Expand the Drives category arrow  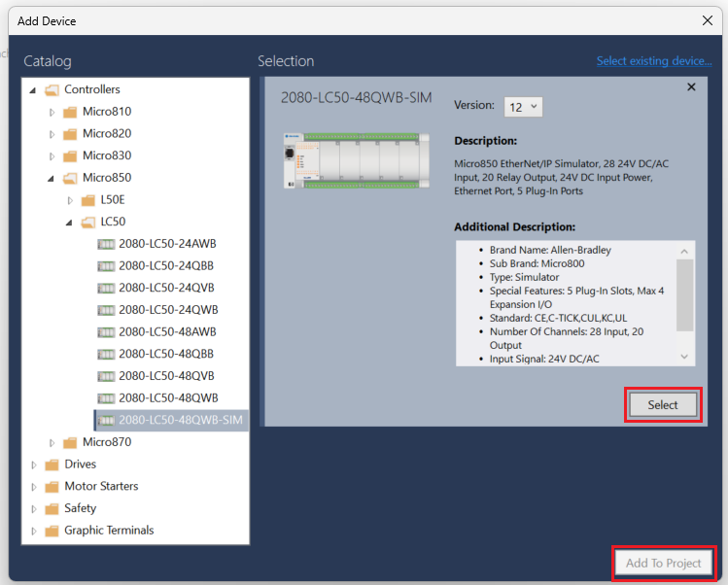[x=33, y=465]
